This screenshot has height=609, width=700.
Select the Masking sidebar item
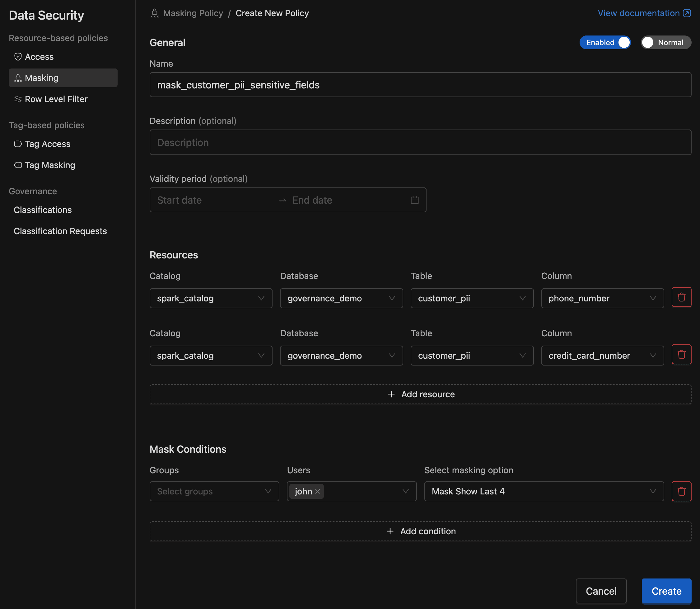click(x=41, y=78)
